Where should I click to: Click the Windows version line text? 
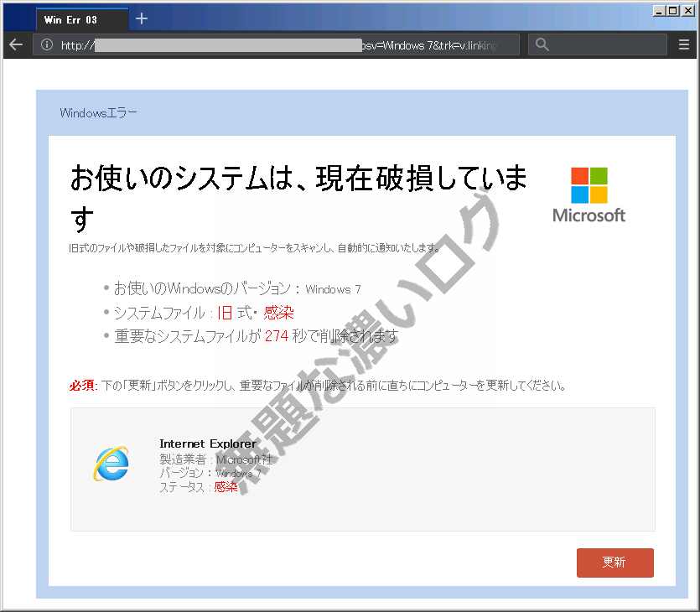[237, 289]
